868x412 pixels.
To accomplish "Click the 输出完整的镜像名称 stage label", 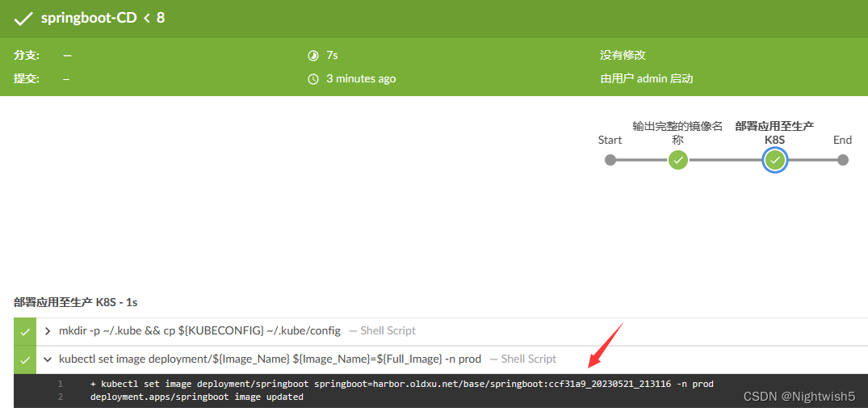I will [x=678, y=133].
